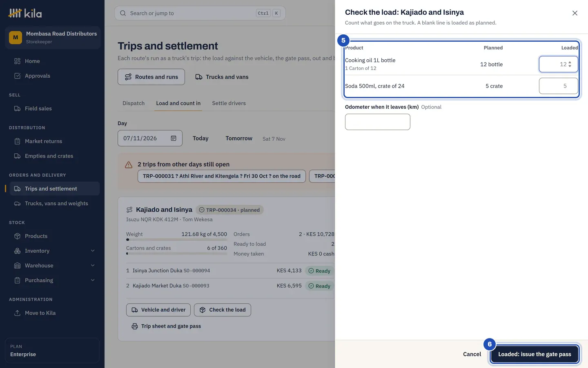
Task: Click the Odometer when it leaves field
Action: coord(378,122)
